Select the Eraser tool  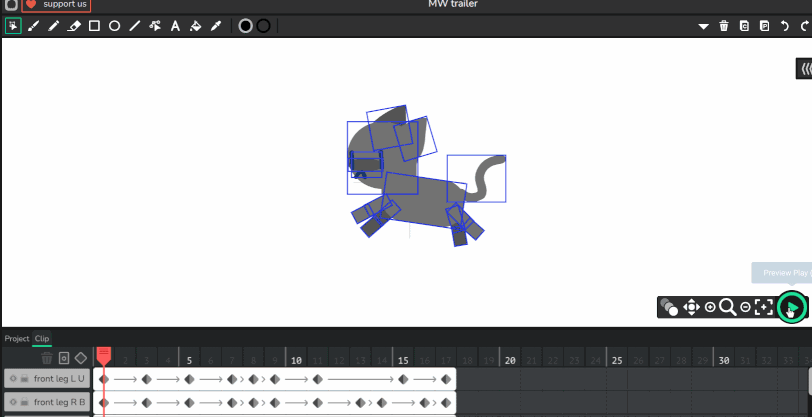point(74,26)
